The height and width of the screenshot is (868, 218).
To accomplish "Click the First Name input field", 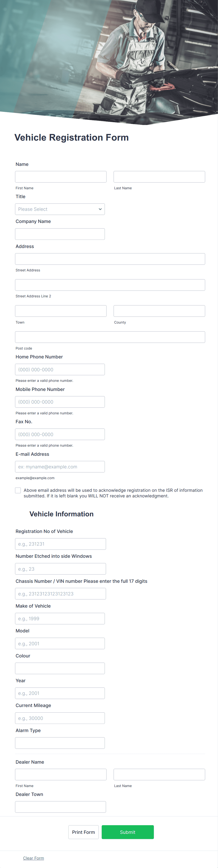I will 61,176.
